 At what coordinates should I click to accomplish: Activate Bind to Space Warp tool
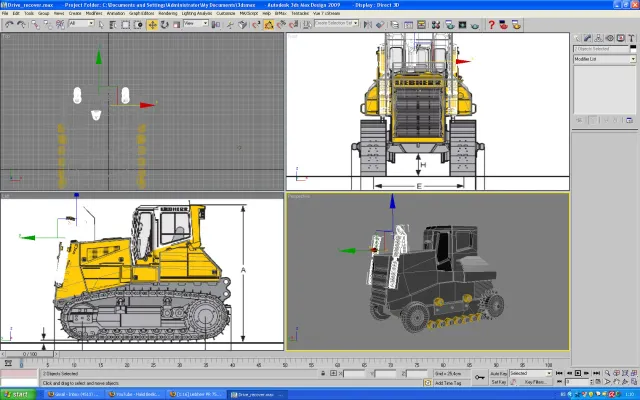(60, 25)
